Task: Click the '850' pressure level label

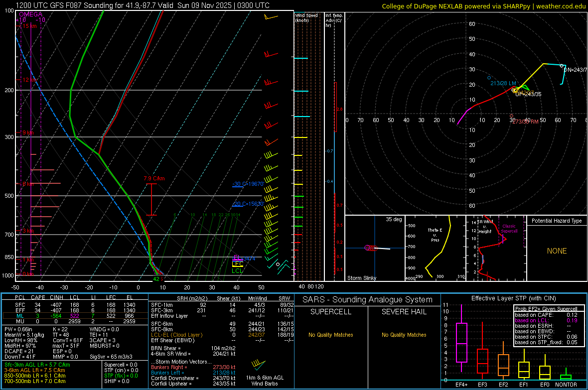Action: pyautogui.click(x=9, y=257)
